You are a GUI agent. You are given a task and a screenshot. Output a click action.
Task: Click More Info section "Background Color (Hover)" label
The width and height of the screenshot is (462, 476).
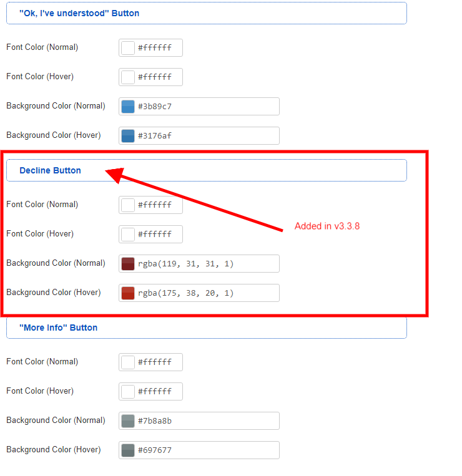(x=54, y=450)
